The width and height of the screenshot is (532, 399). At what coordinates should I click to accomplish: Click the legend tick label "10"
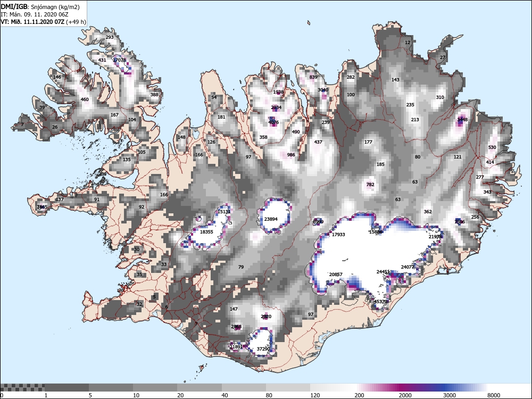(136, 395)
